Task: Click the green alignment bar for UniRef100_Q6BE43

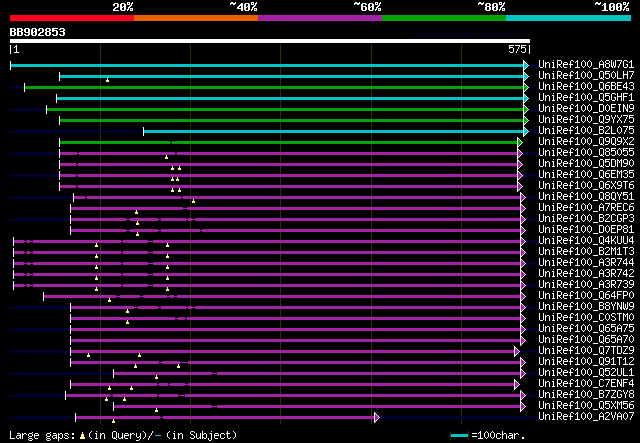Action: pos(274,87)
